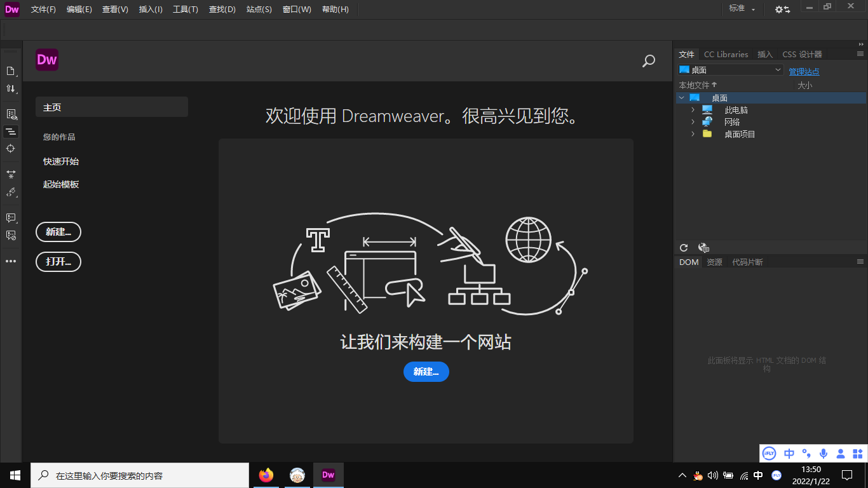Select 快速开始 in the start sidebar
868x488 pixels.
click(61, 161)
